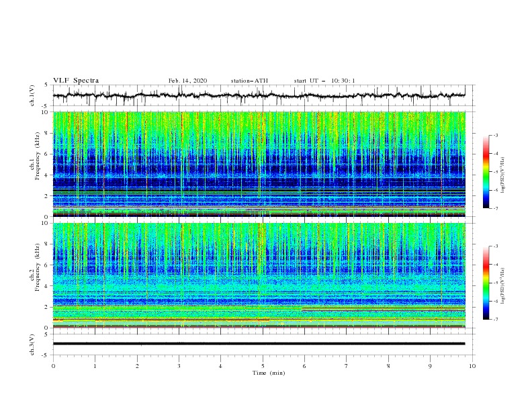Click the 'ch.3(V)' axis label
532x411 pixels.
click(x=32, y=345)
